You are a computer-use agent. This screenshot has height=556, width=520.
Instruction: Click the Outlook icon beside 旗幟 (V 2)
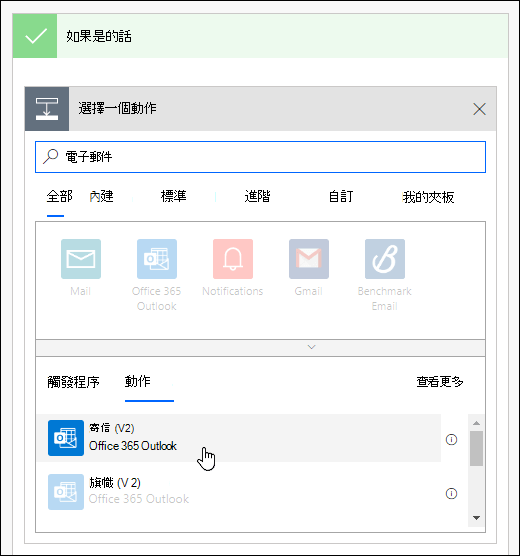click(x=66, y=492)
